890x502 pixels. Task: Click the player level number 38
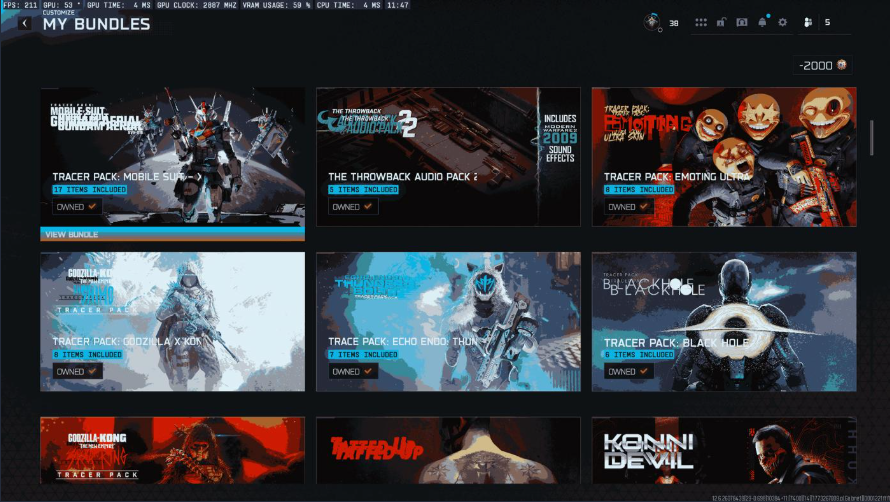click(674, 23)
